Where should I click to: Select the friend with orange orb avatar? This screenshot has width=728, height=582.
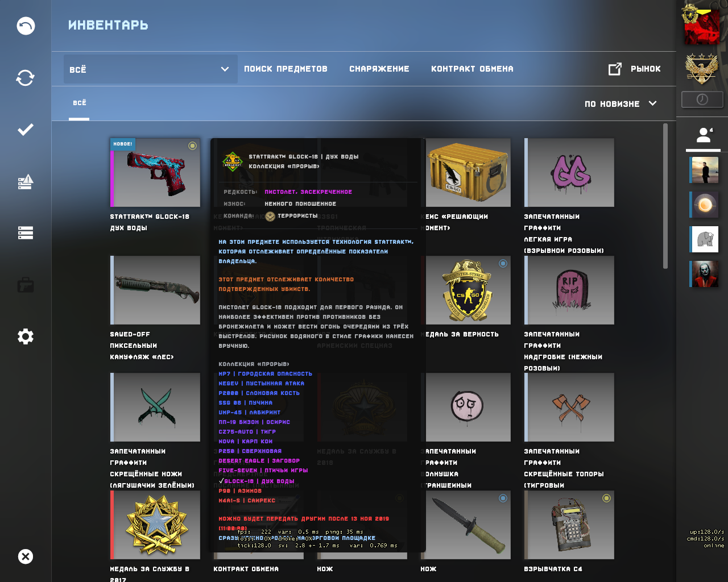point(704,205)
